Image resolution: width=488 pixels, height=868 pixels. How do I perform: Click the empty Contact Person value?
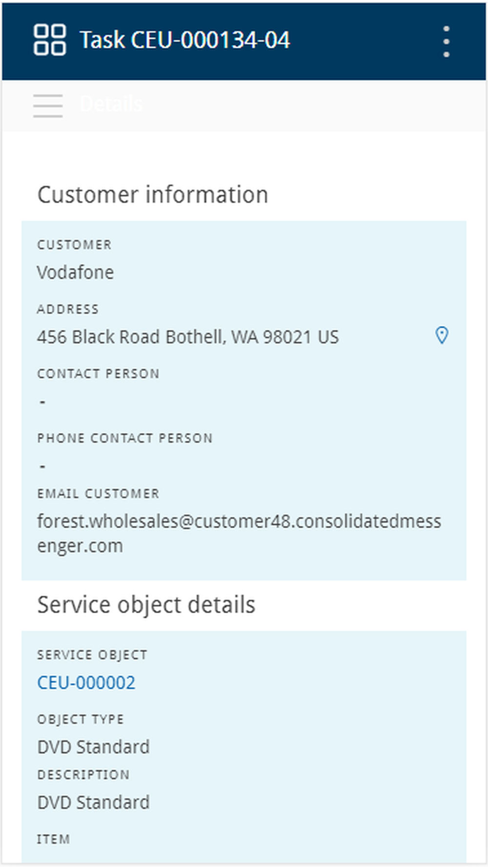coord(42,402)
